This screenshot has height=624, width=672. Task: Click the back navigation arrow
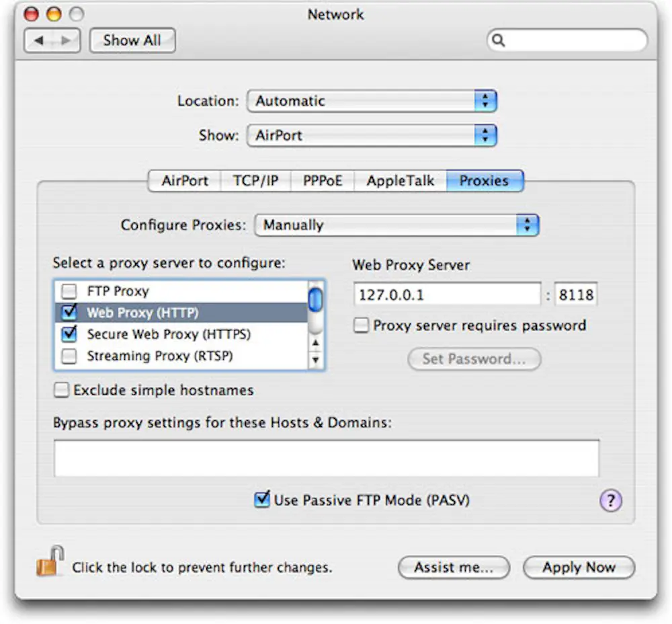coord(40,40)
